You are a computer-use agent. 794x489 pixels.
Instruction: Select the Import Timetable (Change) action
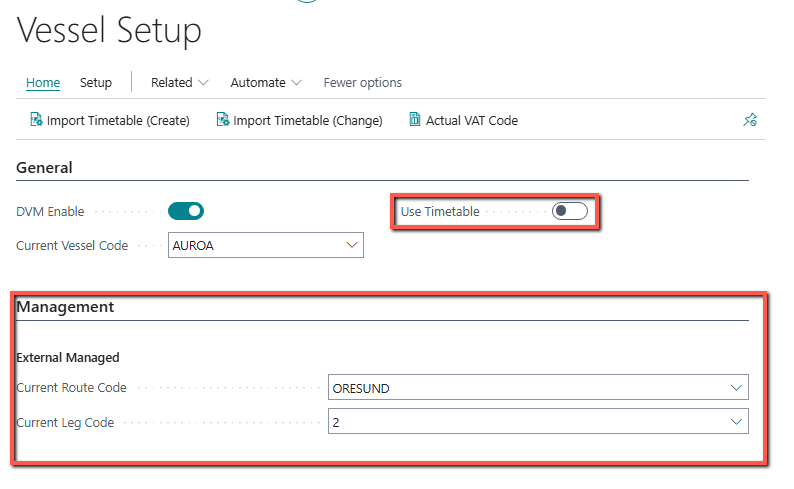[299, 120]
